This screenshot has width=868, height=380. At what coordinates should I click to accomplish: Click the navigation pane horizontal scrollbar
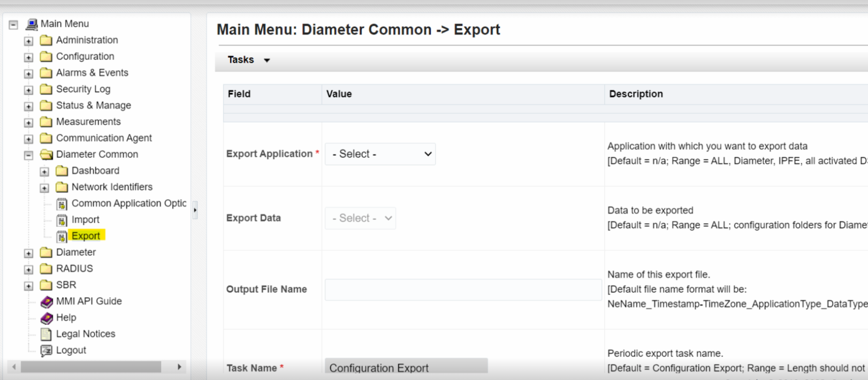(91, 367)
